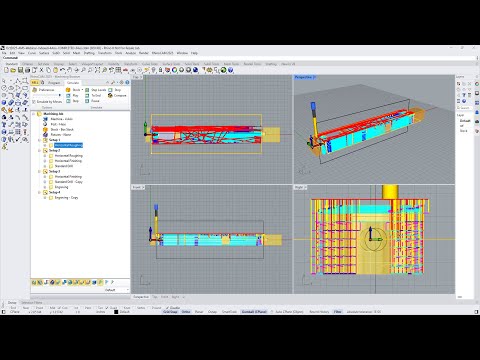The width and height of the screenshot is (480, 360).
Task: Open the Transform menu
Action: point(105,53)
